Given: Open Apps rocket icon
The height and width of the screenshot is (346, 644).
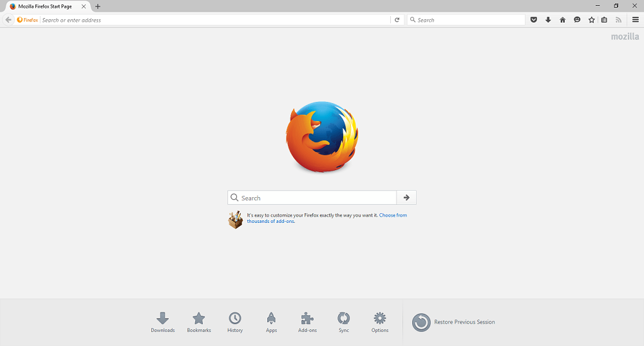Looking at the screenshot, I should point(271,322).
